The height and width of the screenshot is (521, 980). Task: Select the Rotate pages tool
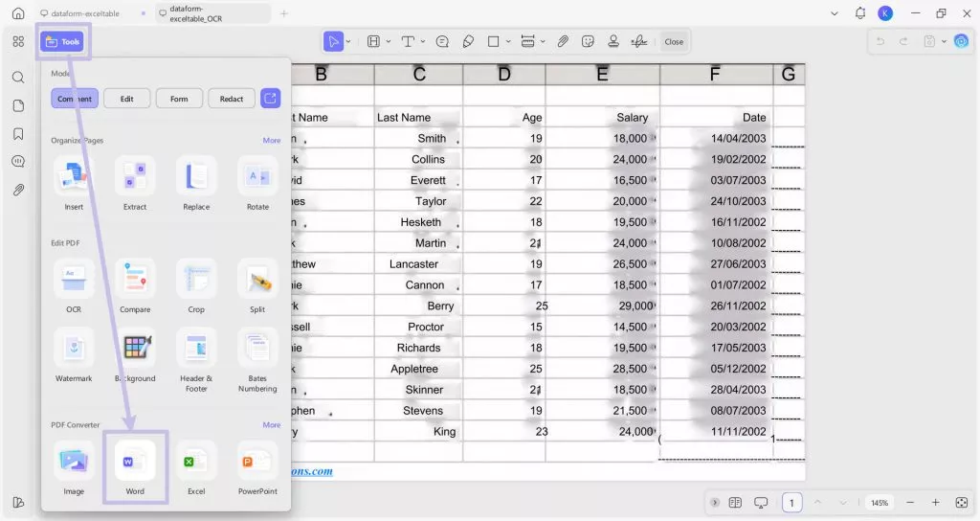click(257, 183)
